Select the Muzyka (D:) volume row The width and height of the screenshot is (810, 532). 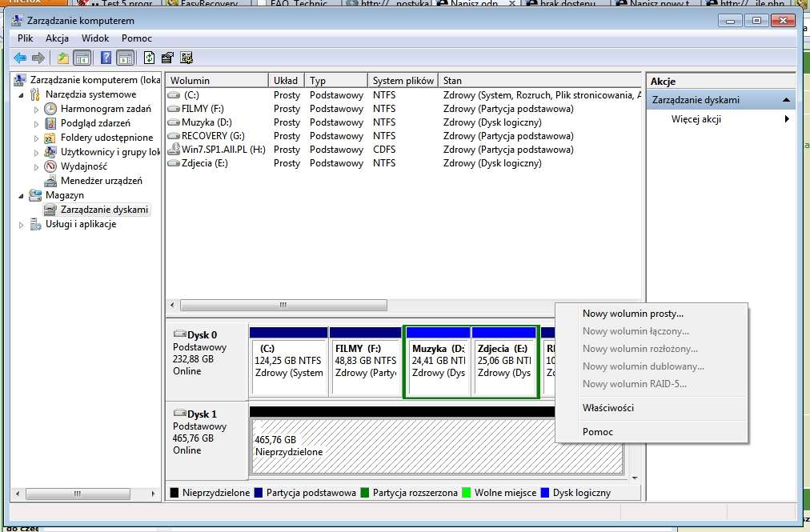pyautogui.click(x=403, y=122)
